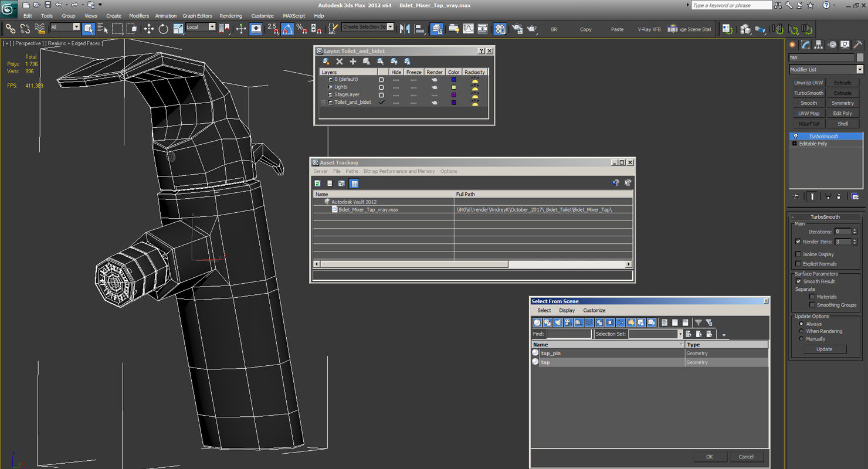868x469 pixels.
Task: Open Paths menu in Asset Tracking
Action: (352, 171)
